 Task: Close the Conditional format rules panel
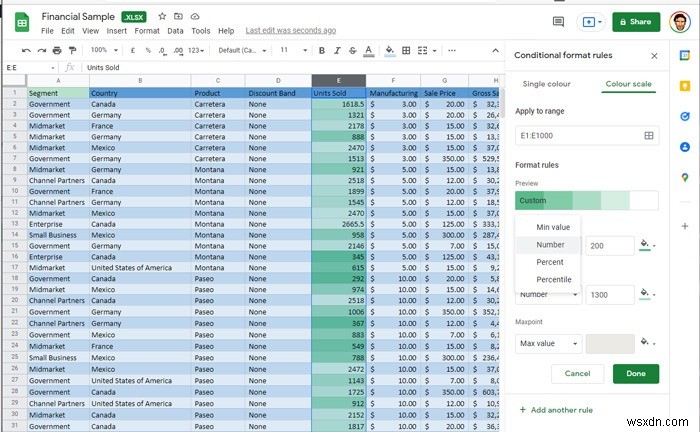[x=654, y=56]
